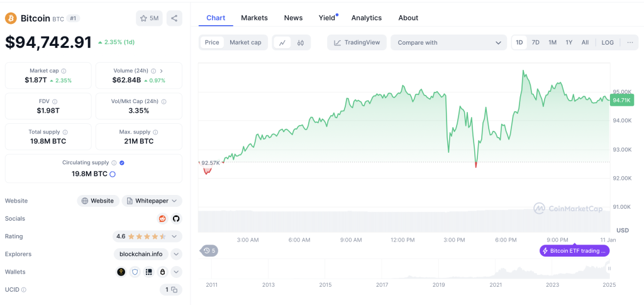Open blockchain.info explorer link
The width and height of the screenshot is (644, 305).
pos(141,254)
